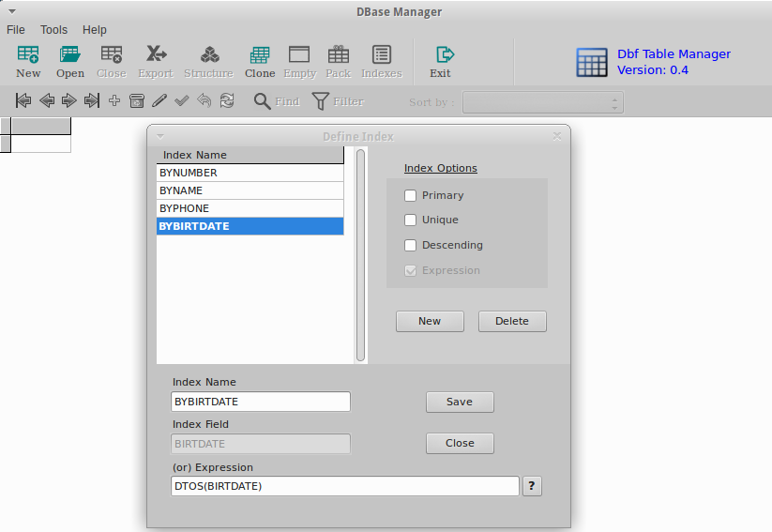Open the Sort by dropdown
Viewport: 772px width, 532px height.
[543, 102]
